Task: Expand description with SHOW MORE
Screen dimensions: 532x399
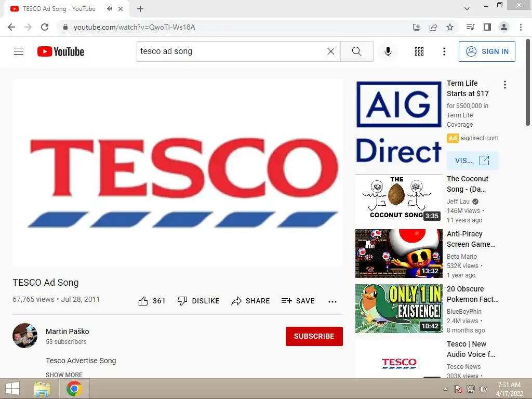Action: 64,375
